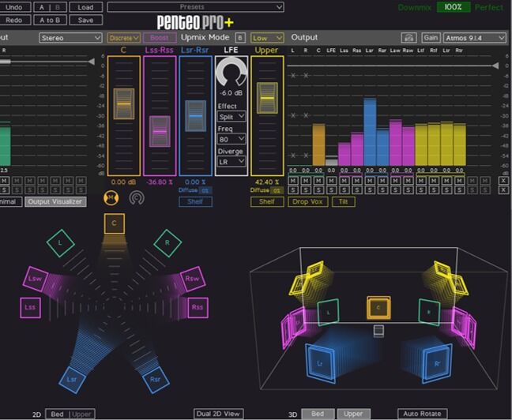
Task: Open the LFE Effect Split dropdown
Action: pyautogui.click(x=232, y=116)
